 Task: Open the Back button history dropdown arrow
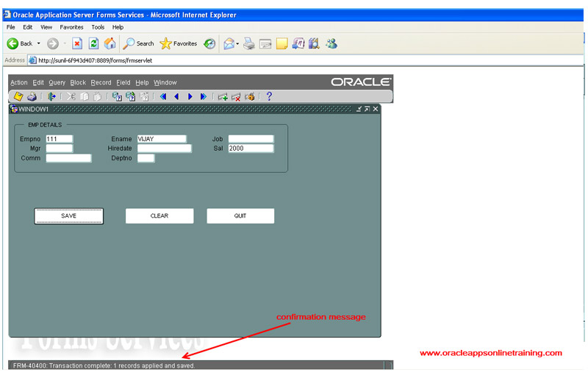(x=39, y=43)
